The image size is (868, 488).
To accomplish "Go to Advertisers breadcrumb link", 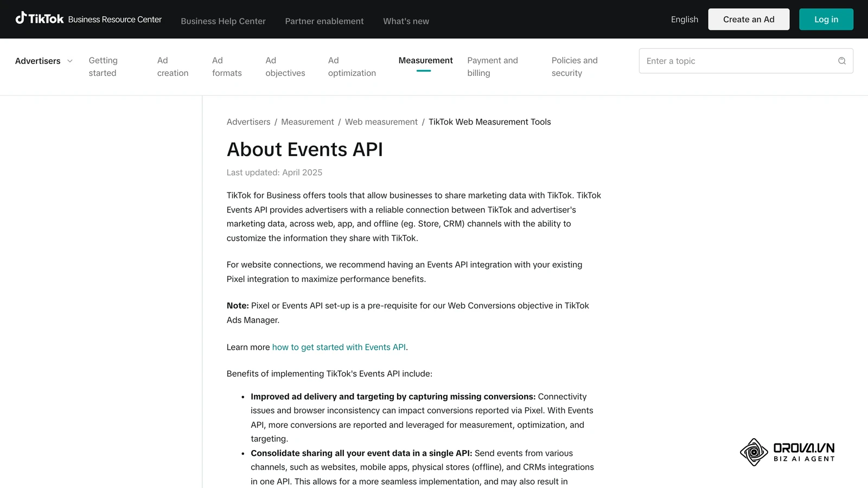I will click(248, 122).
